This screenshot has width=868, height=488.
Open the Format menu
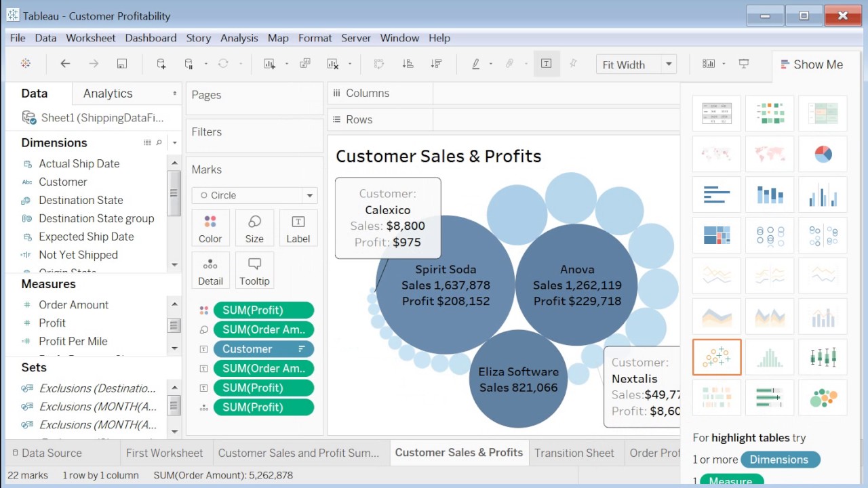coord(315,38)
